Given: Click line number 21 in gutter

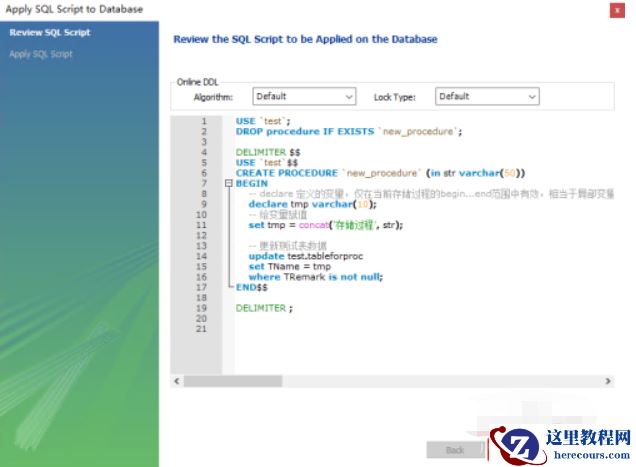Looking at the screenshot, I should click(201, 329).
